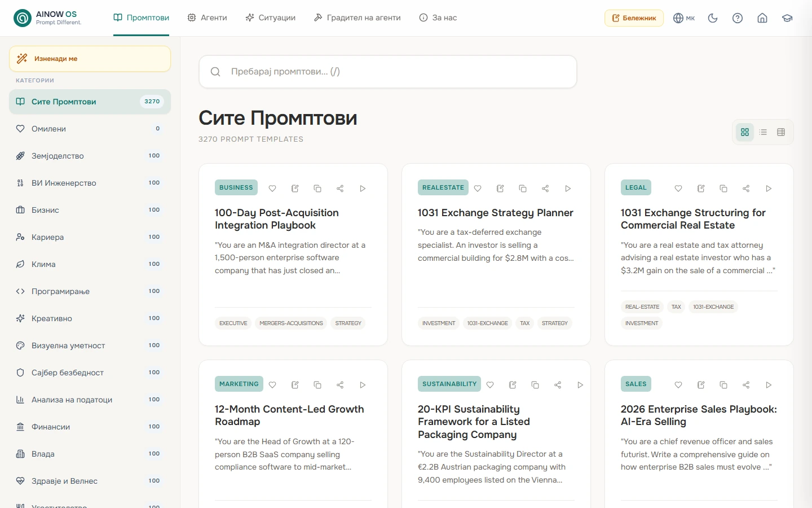Image resolution: width=812 pixels, height=508 pixels.
Task: Share the 2026 Enterprise Sales Playbook prompt
Action: click(x=746, y=385)
